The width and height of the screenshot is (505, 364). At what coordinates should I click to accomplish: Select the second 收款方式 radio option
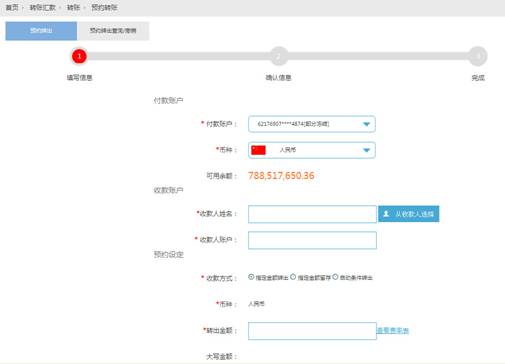(x=293, y=277)
